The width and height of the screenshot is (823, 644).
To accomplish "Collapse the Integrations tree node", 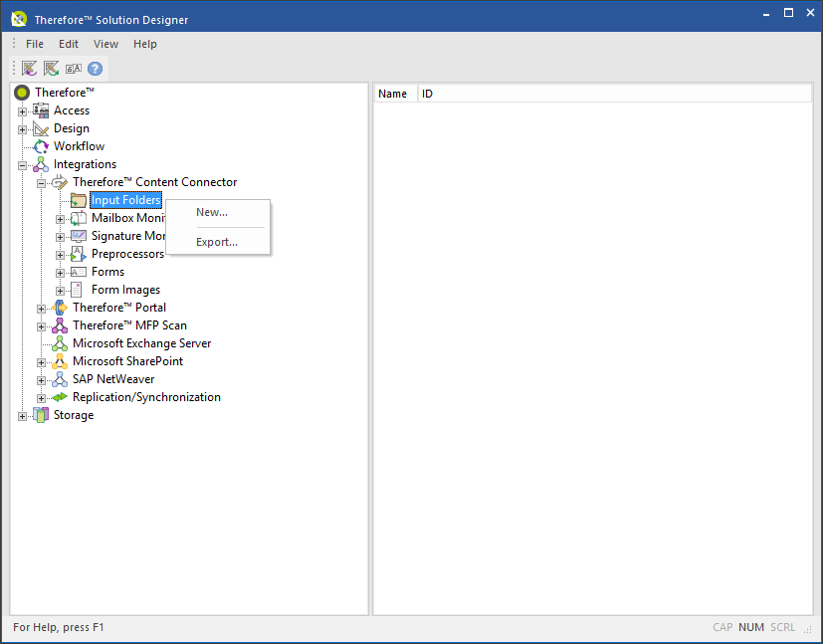I will click(x=22, y=164).
